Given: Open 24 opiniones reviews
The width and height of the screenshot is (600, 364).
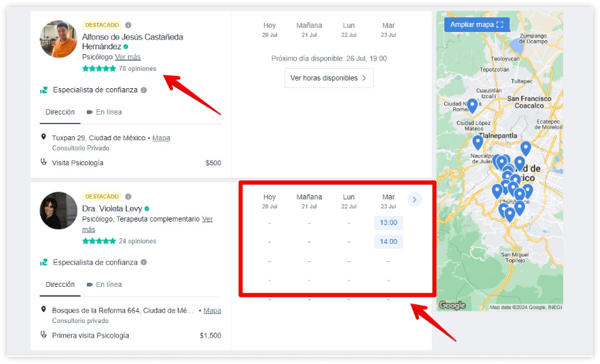Looking at the screenshot, I should 138,241.
